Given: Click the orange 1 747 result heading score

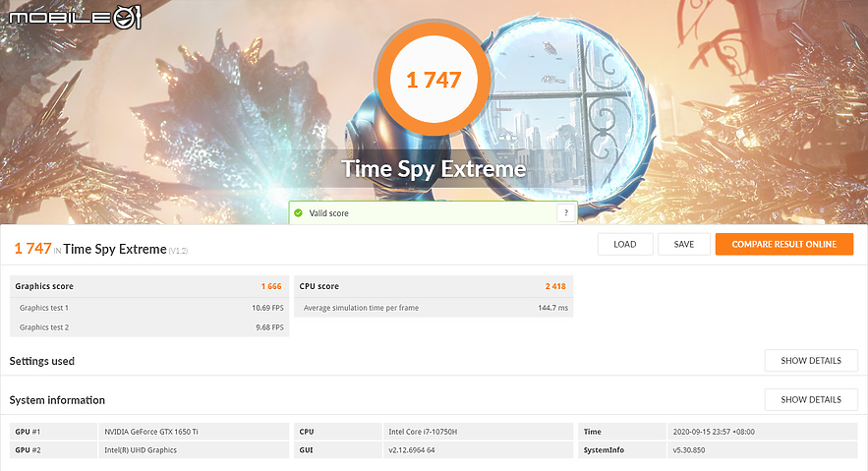Looking at the screenshot, I should tap(32, 249).
